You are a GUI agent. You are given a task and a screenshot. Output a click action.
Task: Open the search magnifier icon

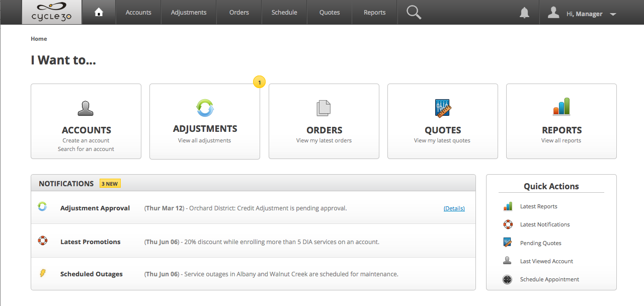[414, 12]
